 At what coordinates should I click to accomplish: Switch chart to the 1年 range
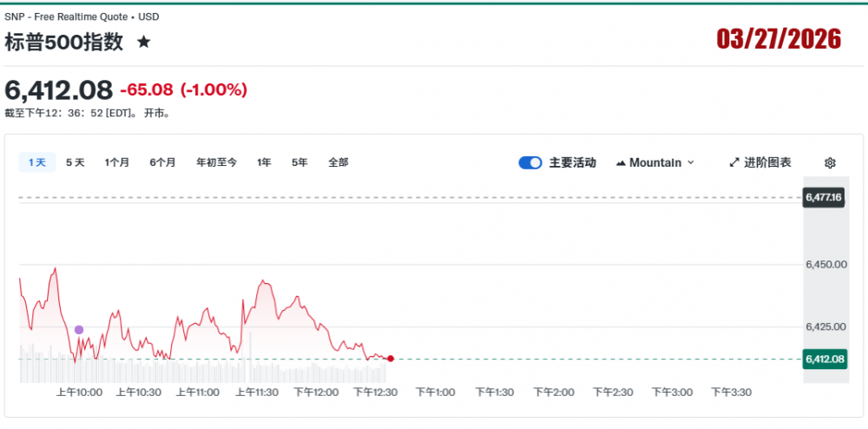tap(264, 162)
